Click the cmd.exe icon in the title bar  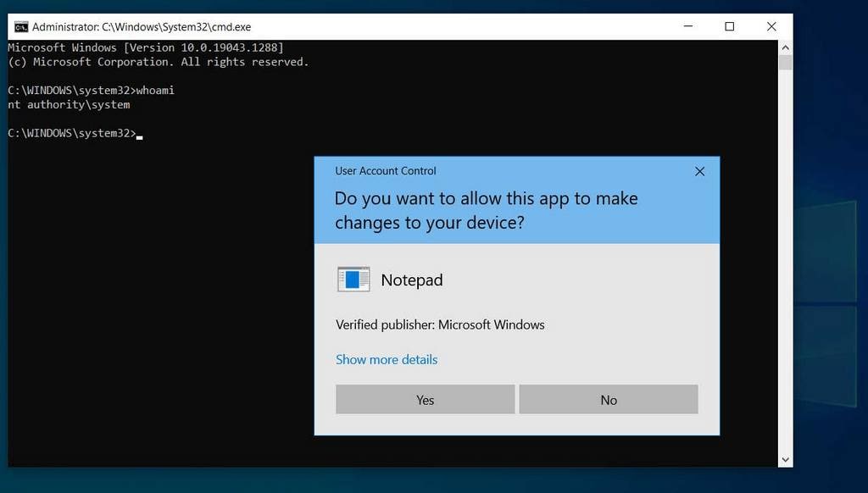pyautogui.click(x=21, y=26)
